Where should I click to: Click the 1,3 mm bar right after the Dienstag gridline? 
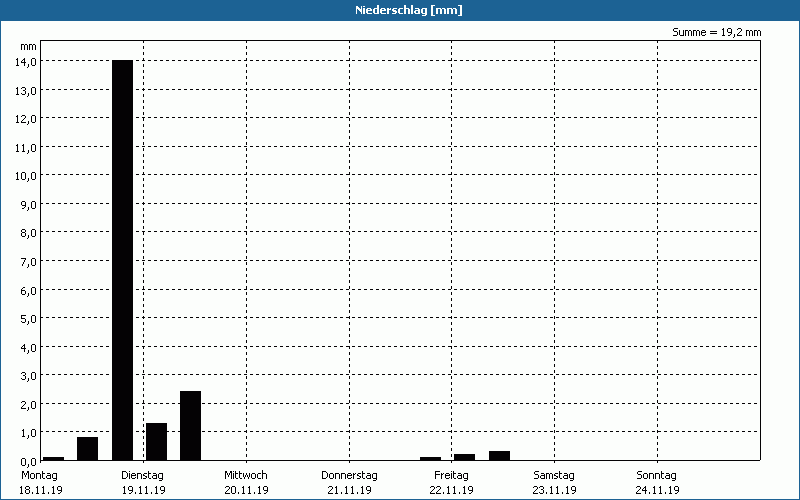pos(156,442)
